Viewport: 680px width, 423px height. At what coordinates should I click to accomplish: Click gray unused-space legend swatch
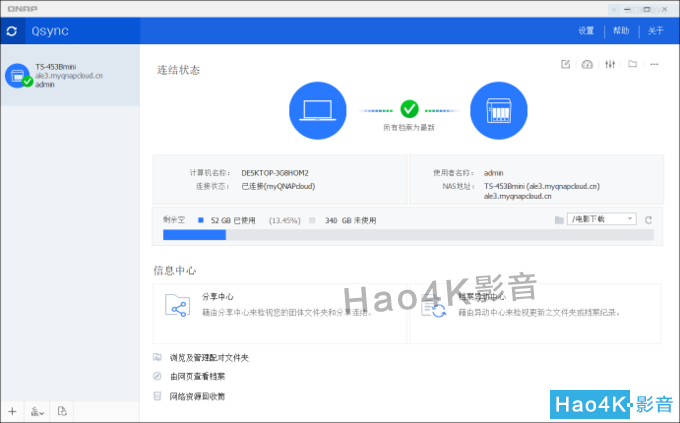(x=312, y=220)
